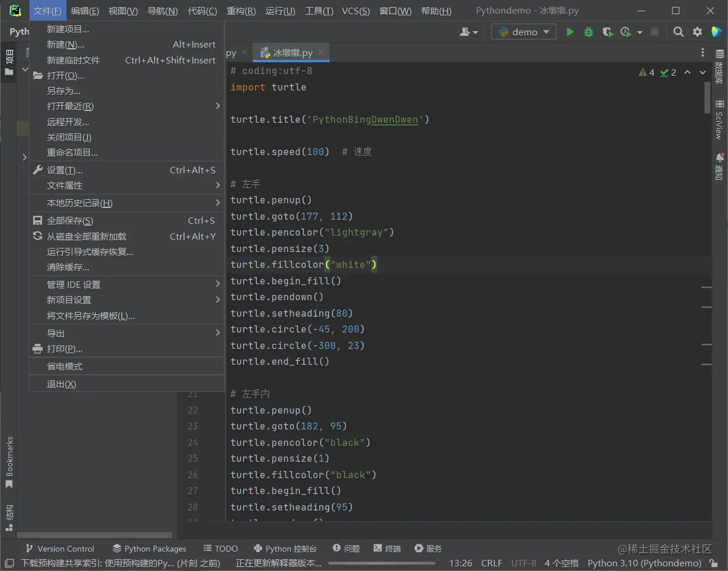Expand the 打开最近 submenu
728x571 pixels.
click(217, 106)
